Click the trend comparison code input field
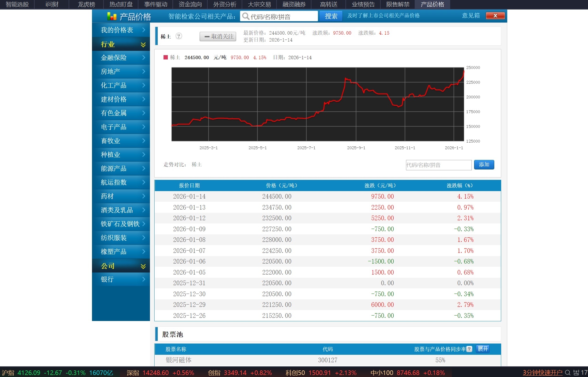This screenshot has width=588, height=377. (438, 165)
